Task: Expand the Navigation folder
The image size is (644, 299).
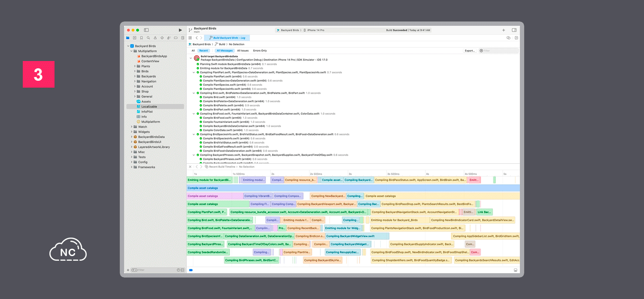Action: tap(135, 81)
